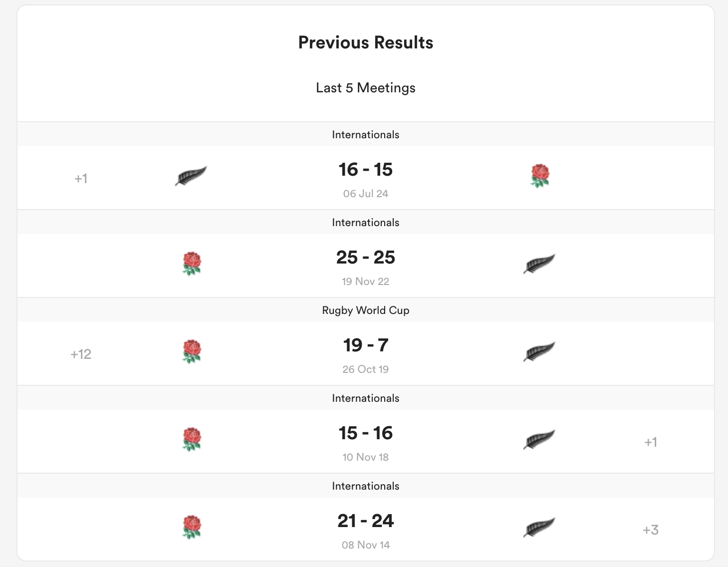Click the Last 5 Meetings subheading
Viewport: 728px width, 567px height.
pos(365,88)
